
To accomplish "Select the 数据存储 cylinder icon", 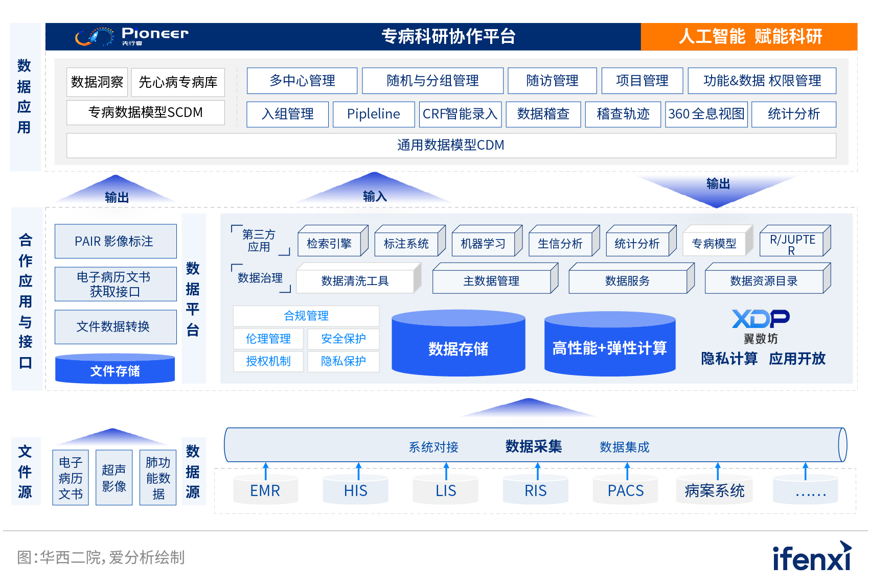I will (x=458, y=344).
